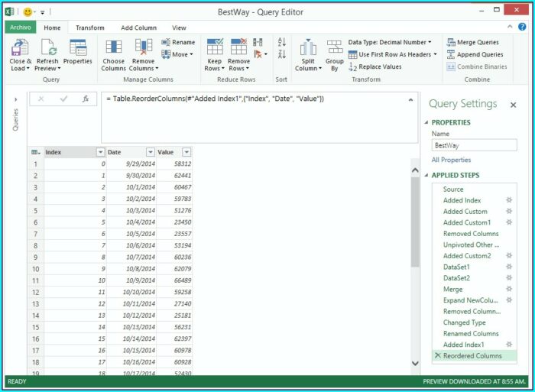Click Combine Binaries
This screenshot has height=392, width=535.
(x=477, y=67)
